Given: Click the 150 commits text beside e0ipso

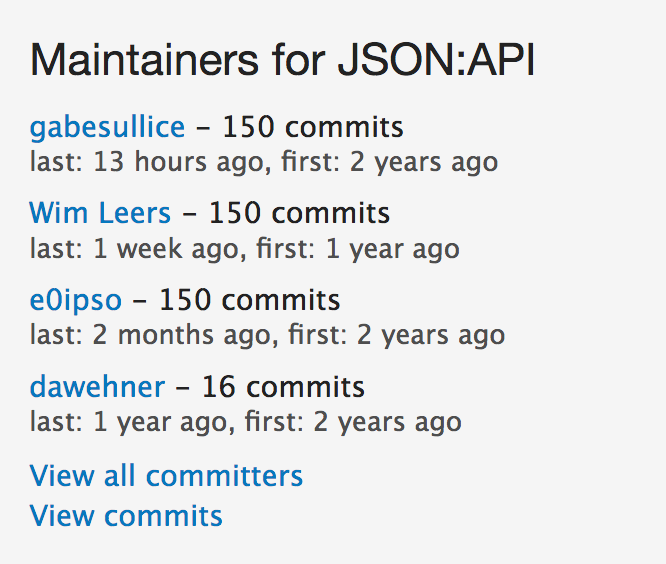Looking at the screenshot, I should coord(249,299).
